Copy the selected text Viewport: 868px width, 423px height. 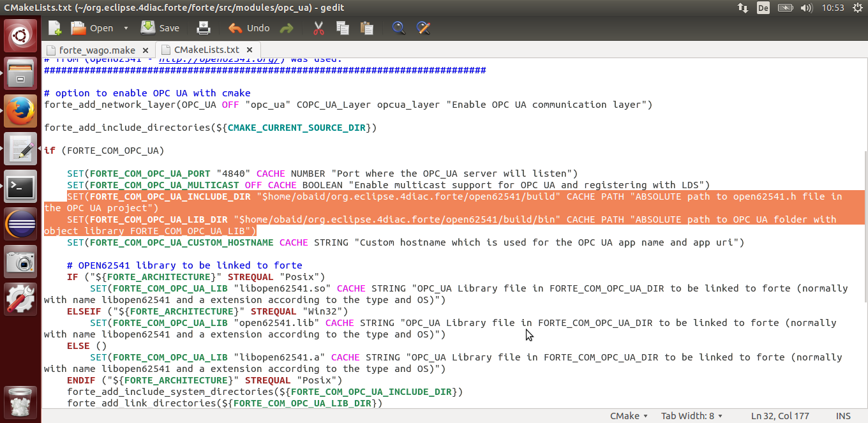(343, 28)
